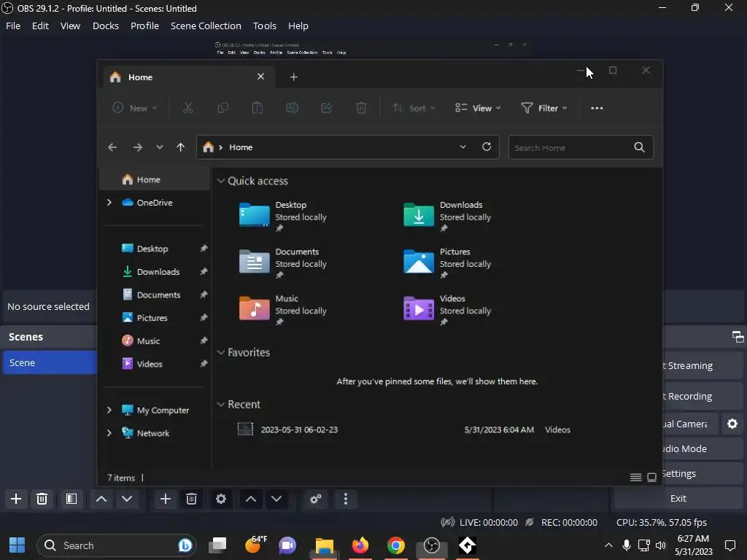Open scene filters icon in Scenes dock
The width and height of the screenshot is (747, 560).
[71, 499]
